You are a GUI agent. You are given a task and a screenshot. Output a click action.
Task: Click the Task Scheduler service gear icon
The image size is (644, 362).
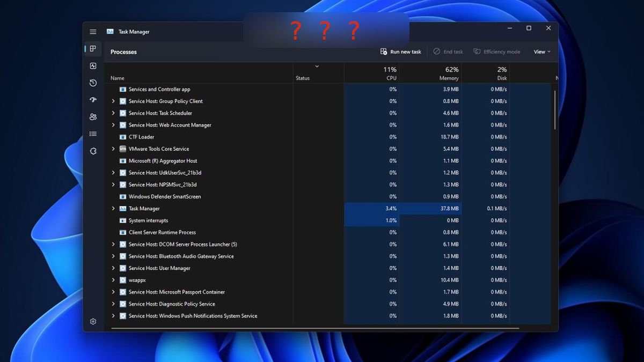[123, 113]
